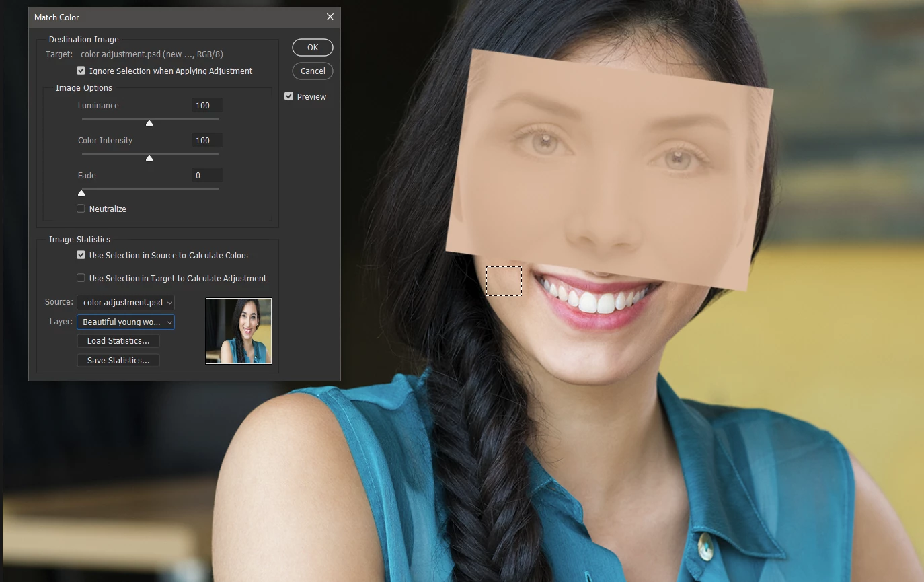Image resolution: width=924 pixels, height=582 pixels.
Task: Cancel the Match Color dialog
Action: click(313, 71)
